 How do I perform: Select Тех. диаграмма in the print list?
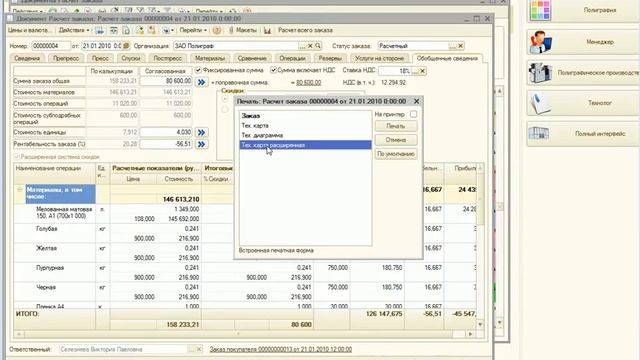click(305, 135)
